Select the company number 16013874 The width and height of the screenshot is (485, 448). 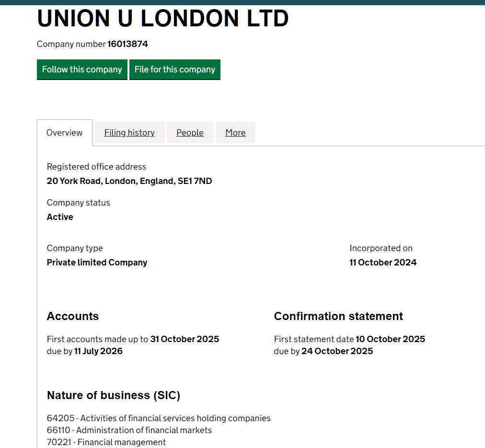point(127,44)
